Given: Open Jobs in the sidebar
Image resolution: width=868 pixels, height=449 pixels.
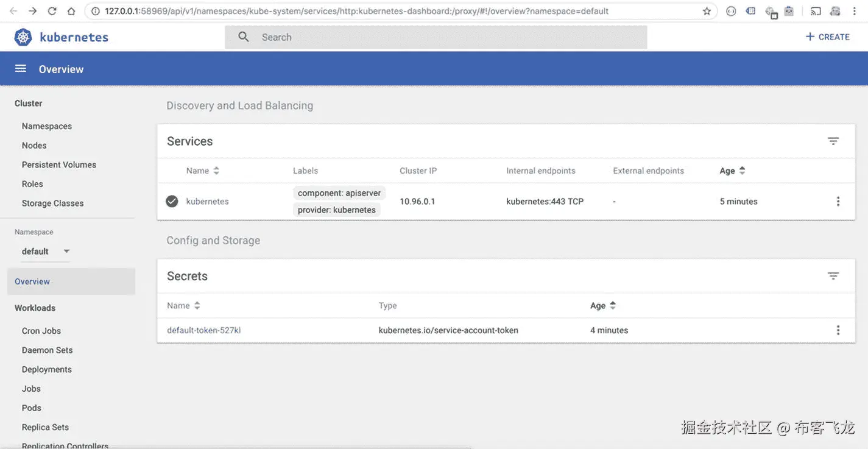Looking at the screenshot, I should pos(31,389).
